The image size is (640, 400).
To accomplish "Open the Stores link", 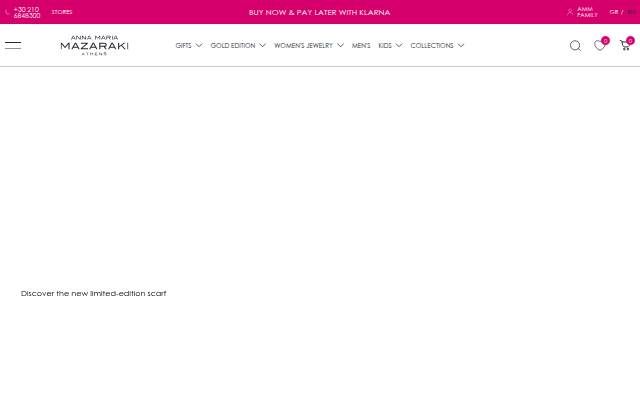I will point(62,12).
